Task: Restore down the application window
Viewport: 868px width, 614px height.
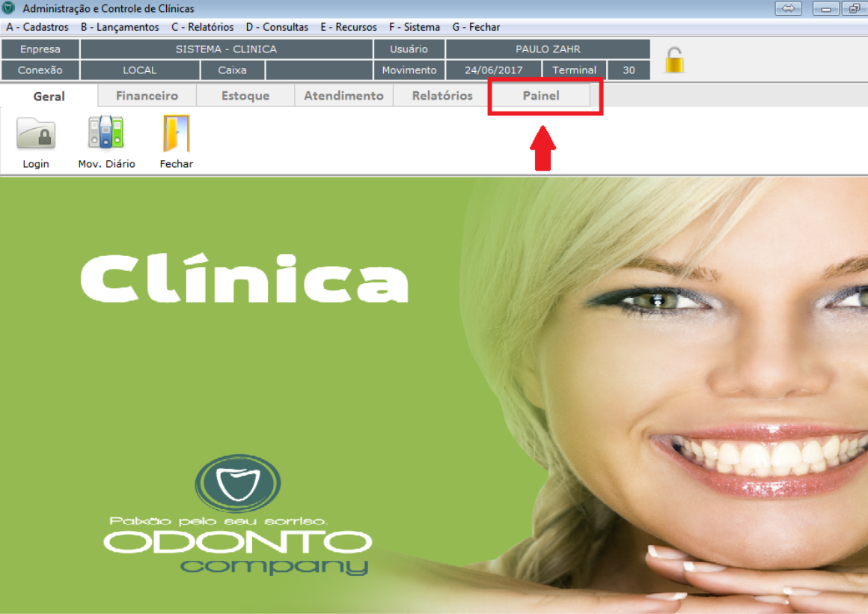Action: click(x=855, y=8)
